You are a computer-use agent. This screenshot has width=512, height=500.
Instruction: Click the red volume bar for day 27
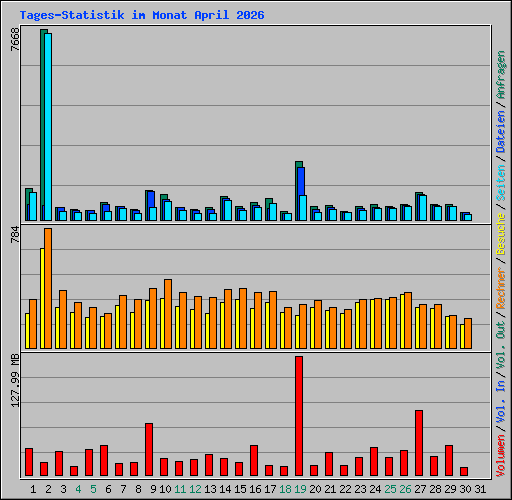coord(419,443)
